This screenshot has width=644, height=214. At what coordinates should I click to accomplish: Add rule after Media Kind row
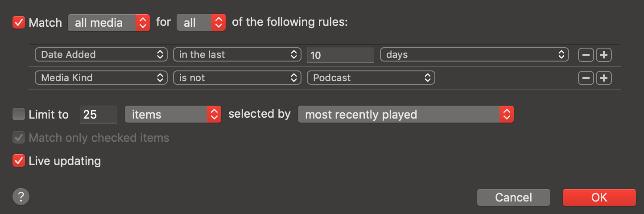point(604,78)
